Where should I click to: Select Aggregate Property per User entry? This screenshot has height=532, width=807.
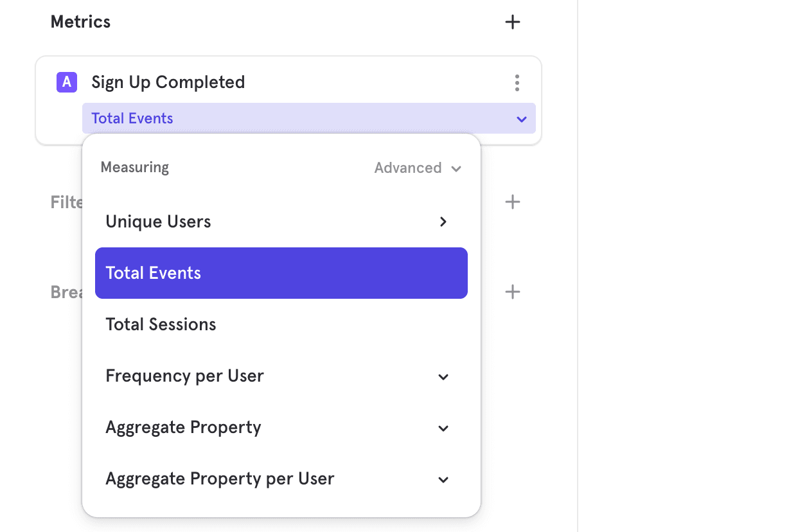point(220,479)
